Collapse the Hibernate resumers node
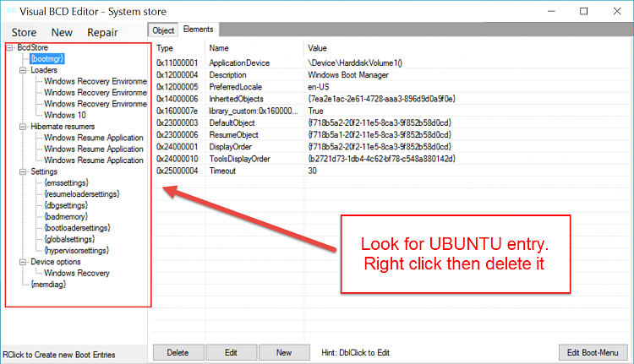The width and height of the screenshot is (634, 364). [x=23, y=127]
